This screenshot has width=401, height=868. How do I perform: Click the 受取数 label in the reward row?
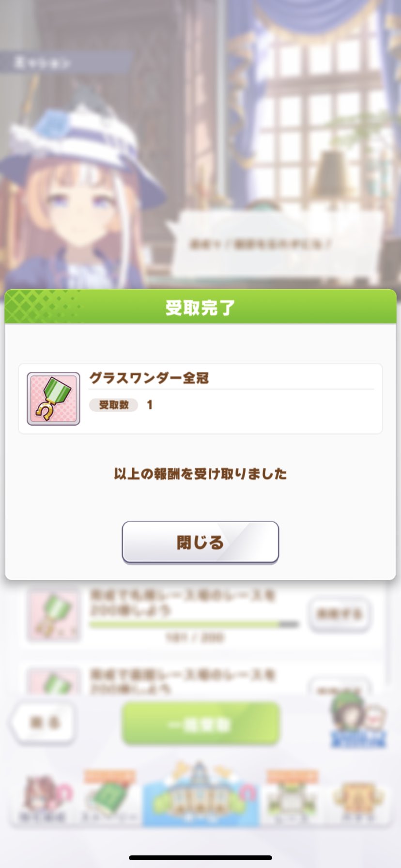pyautogui.click(x=114, y=405)
